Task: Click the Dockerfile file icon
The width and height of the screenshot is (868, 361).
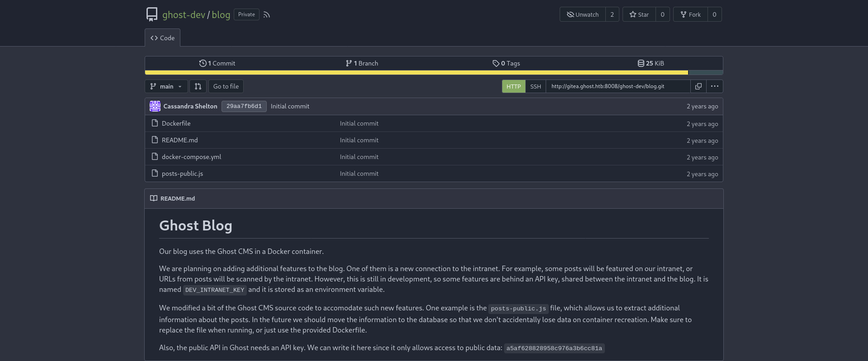Action: 155,123
